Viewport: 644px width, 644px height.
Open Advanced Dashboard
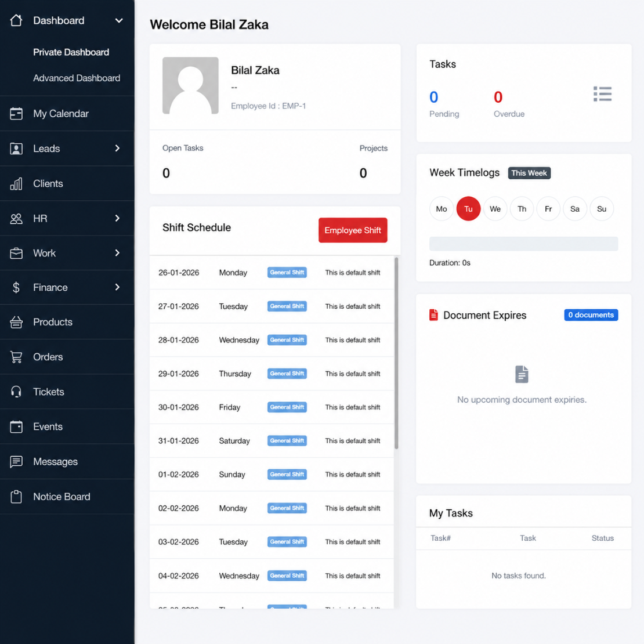point(77,78)
